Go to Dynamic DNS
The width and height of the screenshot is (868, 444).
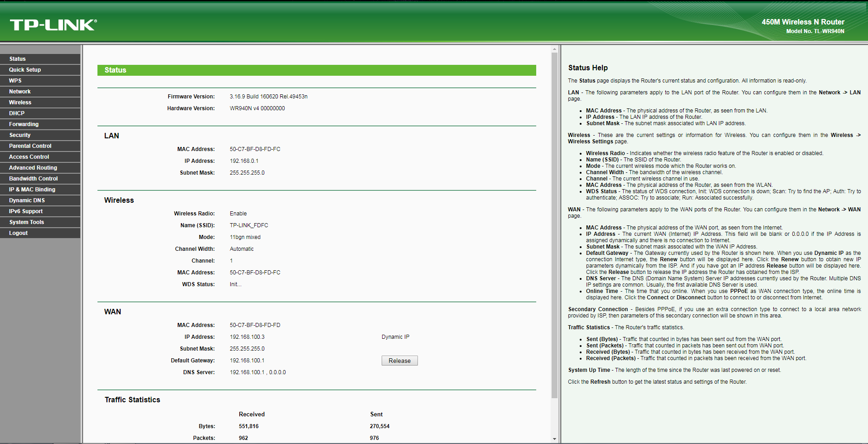40,200
